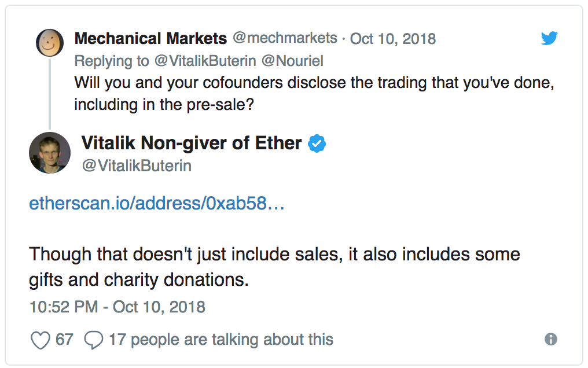Click the name Vitalik Non-giver of Ether
This screenshot has width=588, height=368.
(x=192, y=143)
